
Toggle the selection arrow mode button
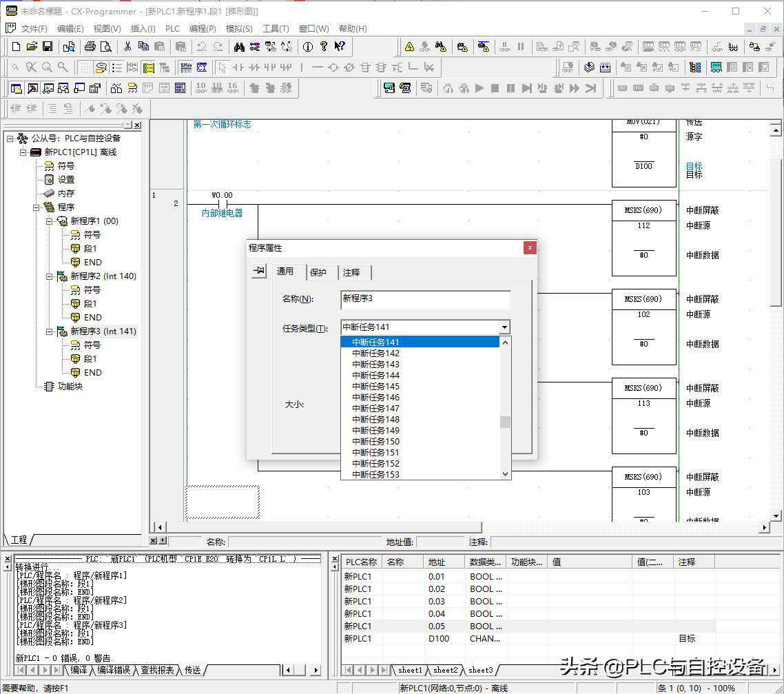click(x=222, y=68)
